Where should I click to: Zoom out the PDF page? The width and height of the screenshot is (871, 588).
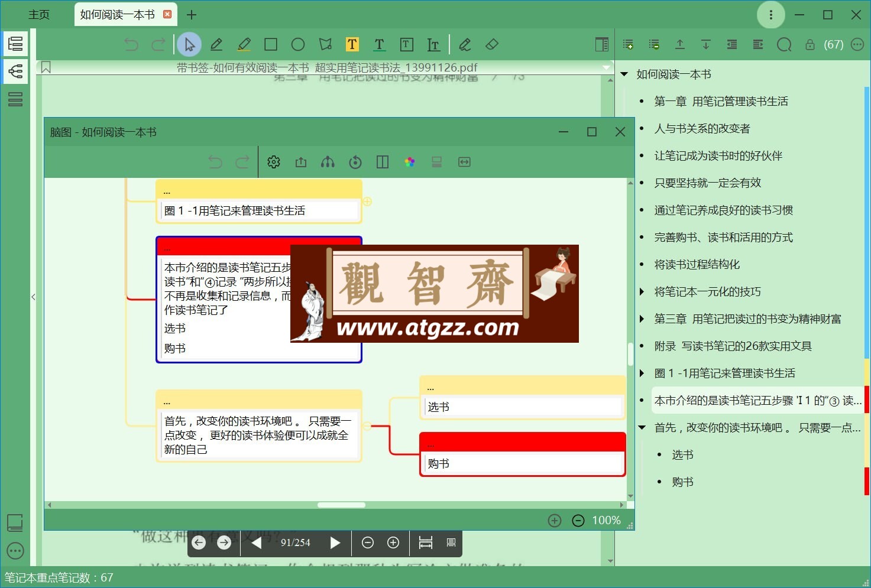[x=368, y=542]
